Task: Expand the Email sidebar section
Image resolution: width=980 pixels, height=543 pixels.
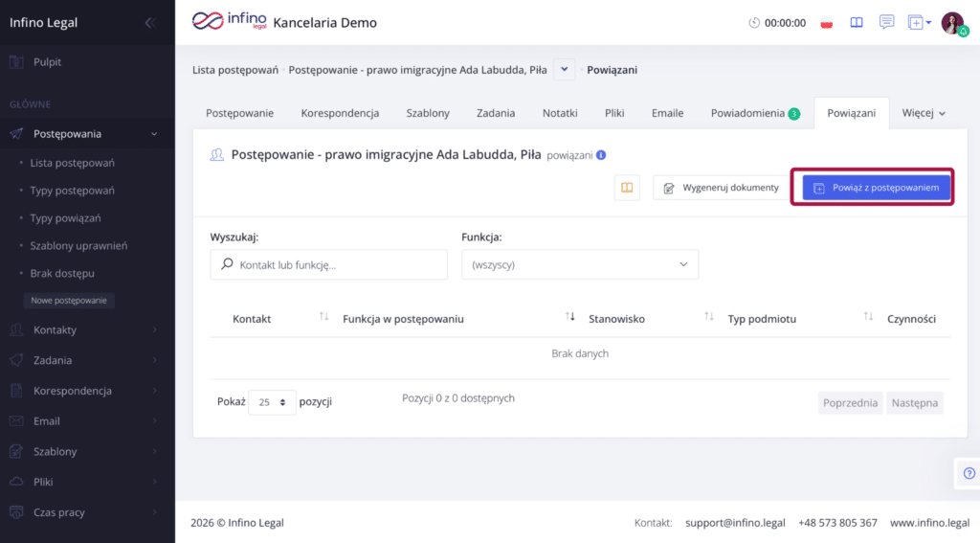Action: click(154, 421)
